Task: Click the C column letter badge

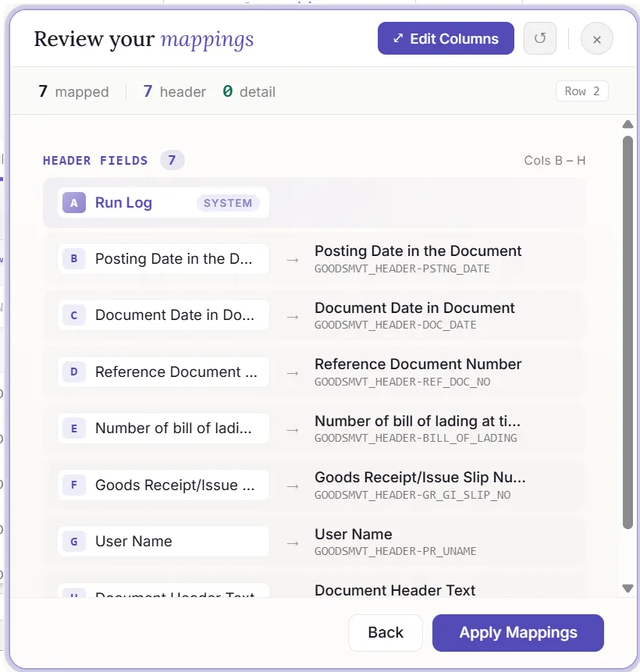Action: [x=73, y=315]
